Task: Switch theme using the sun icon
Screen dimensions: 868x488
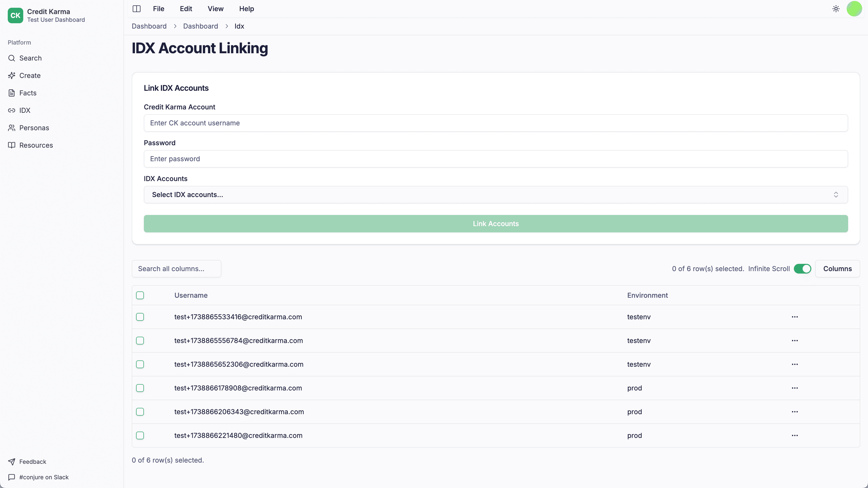Action: (x=836, y=8)
